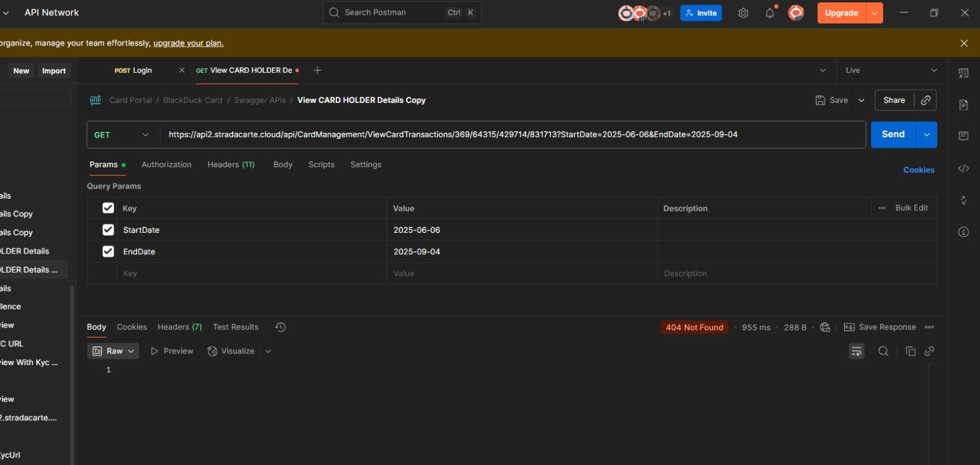Image resolution: width=980 pixels, height=465 pixels.
Task: Open the Cookies link
Action: click(x=919, y=170)
